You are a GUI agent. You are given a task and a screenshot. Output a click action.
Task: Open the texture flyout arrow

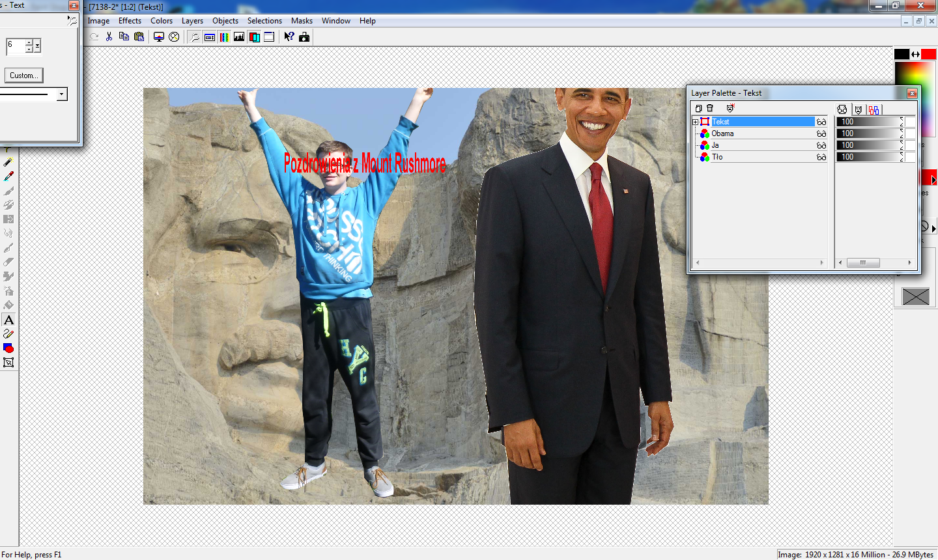point(933,229)
